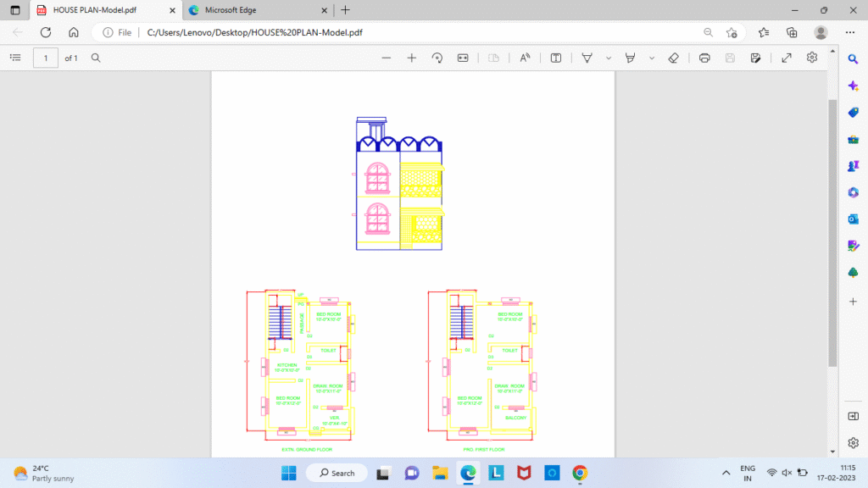This screenshot has width=868, height=488.
Task: Show hidden system tray icons
Action: [x=726, y=473]
